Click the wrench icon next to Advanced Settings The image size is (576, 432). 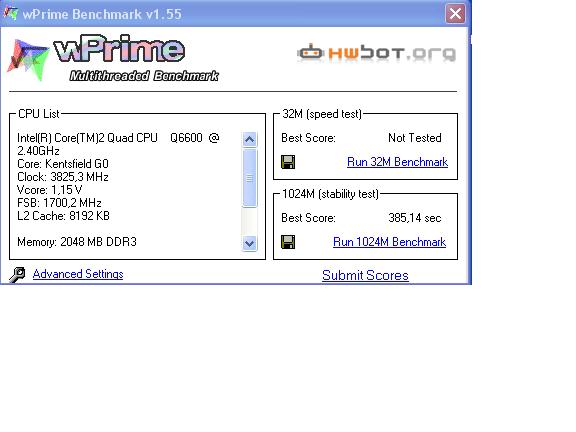(17, 274)
